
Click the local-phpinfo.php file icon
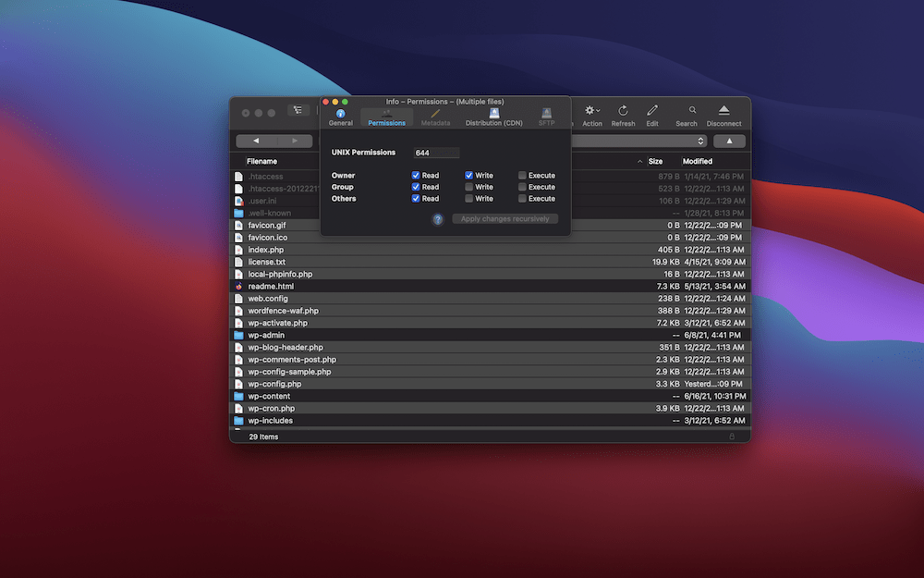point(238,275)
